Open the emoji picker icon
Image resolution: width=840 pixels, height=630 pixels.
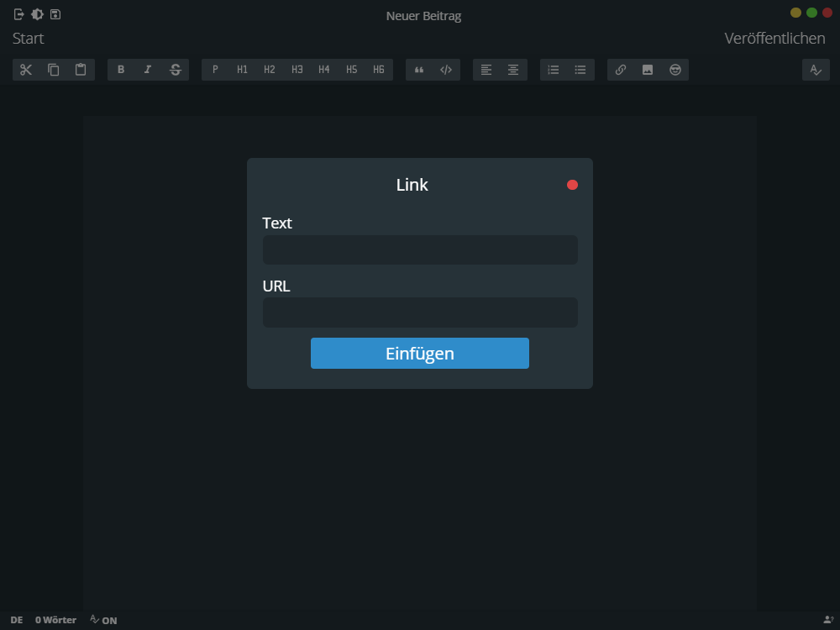(x=675, y=70)
